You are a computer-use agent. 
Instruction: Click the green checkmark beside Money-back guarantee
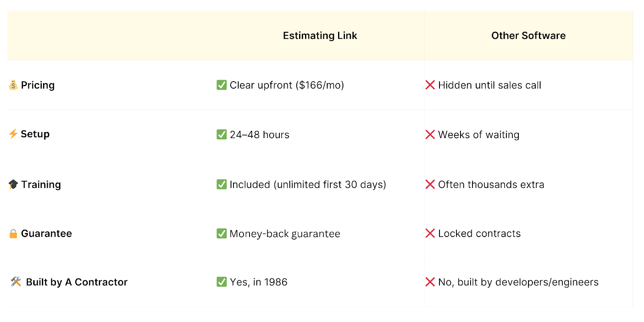[x=221, y=233]
